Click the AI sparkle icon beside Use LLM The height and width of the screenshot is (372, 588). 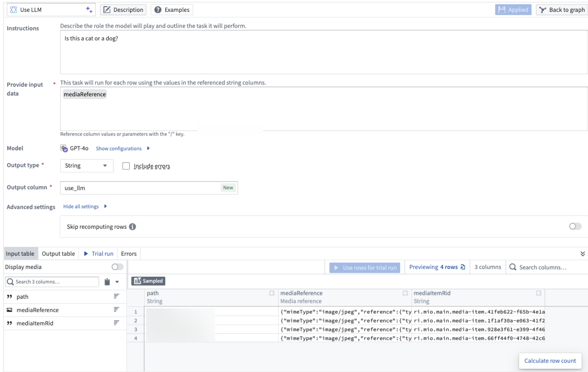89,10
